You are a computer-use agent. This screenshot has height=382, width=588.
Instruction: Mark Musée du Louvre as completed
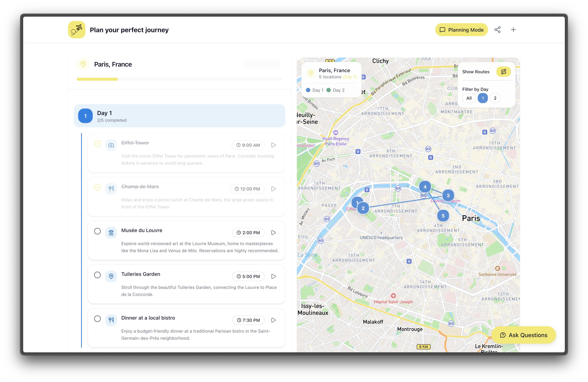tap(97, 231)
